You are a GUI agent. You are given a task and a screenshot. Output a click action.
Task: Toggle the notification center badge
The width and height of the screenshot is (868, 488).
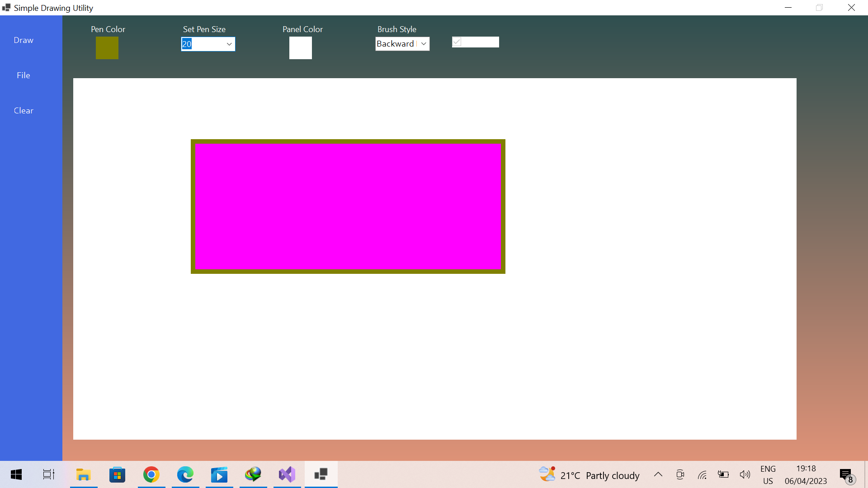(x=846, y=475)
